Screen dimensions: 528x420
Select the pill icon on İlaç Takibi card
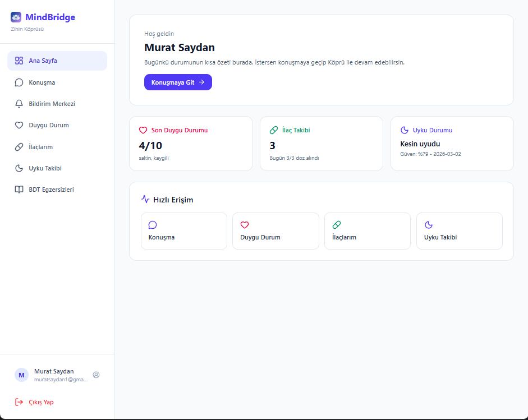[274, 129]
